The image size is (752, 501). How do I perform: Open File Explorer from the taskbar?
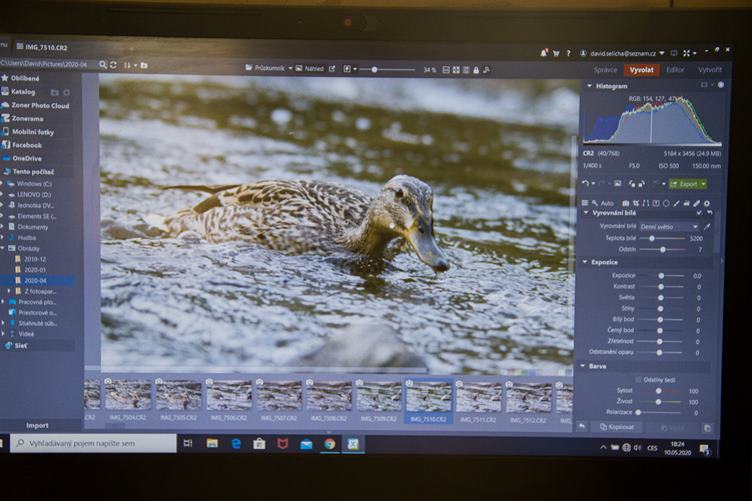click(x=212, y=443)
